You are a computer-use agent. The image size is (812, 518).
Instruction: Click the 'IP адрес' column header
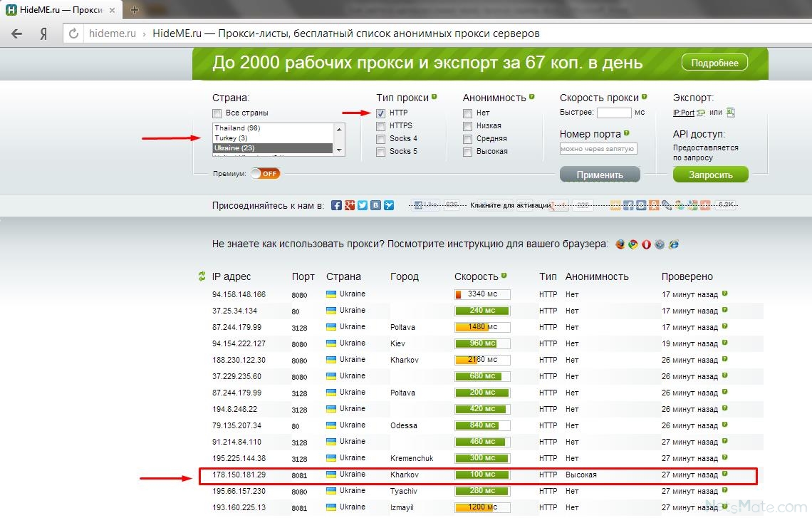231,276
